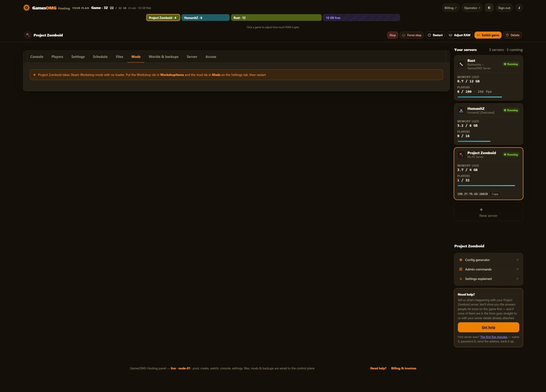Click the diamond icon in the mods notice
The height and width of the screenshot is (392, 546).
[x=34, y=75]
